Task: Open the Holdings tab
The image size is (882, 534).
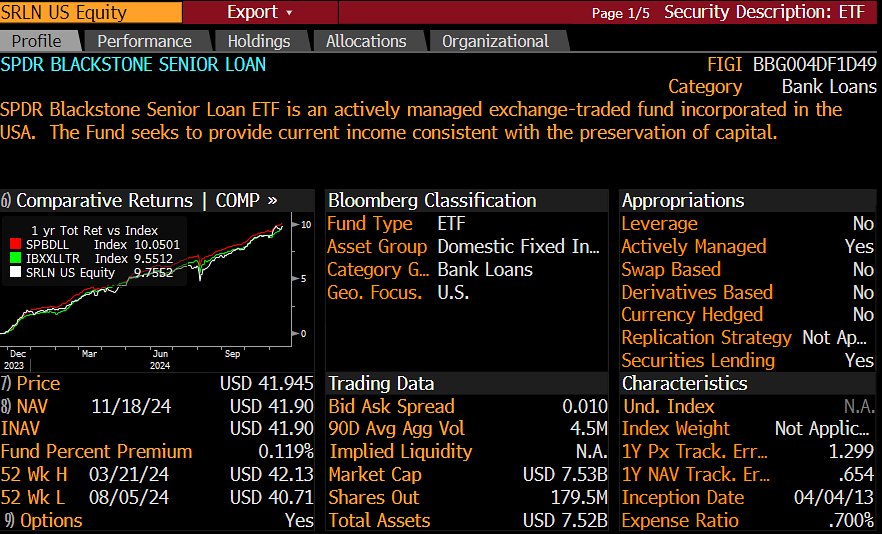Action: coord(259,41)
